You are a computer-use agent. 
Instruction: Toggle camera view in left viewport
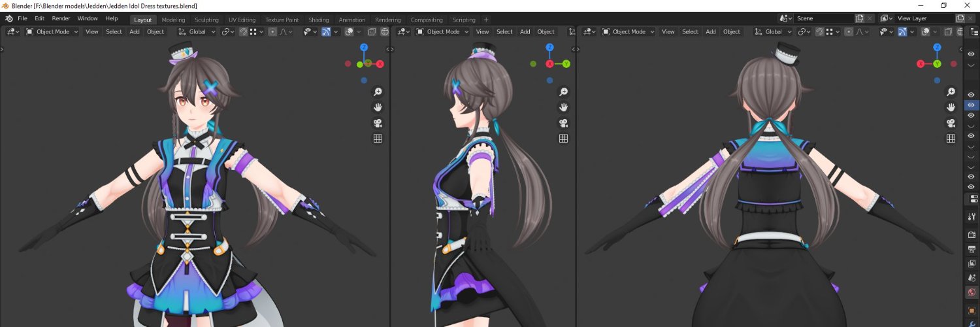point(378,123)
